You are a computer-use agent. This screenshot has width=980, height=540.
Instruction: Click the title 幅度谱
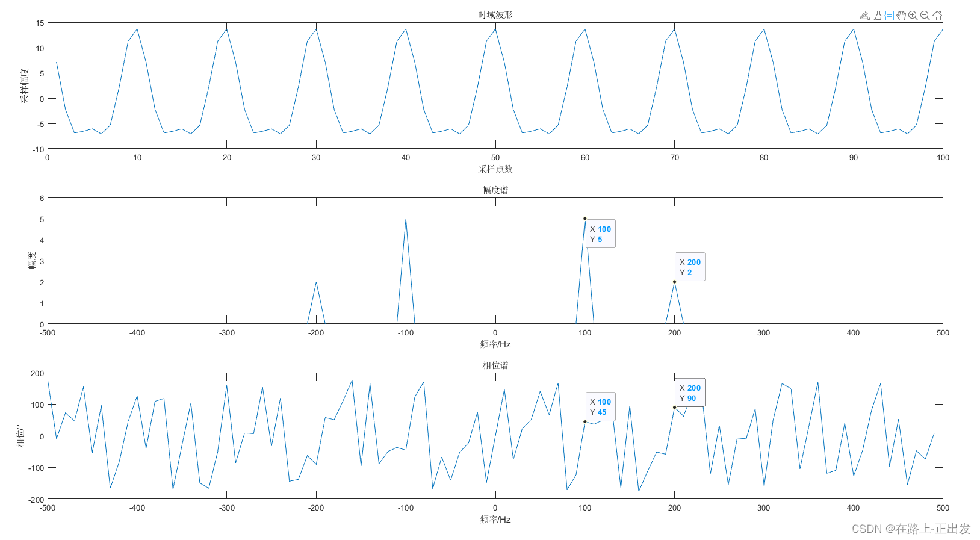(495, 190)
